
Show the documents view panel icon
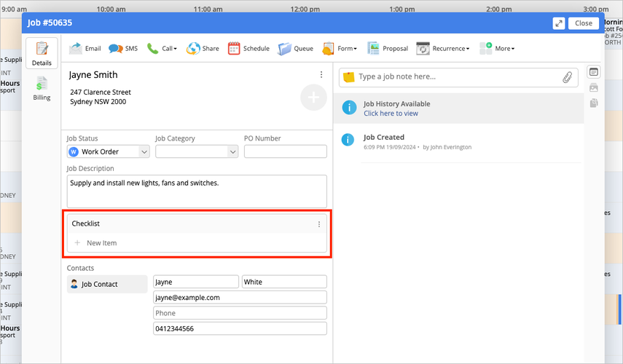click(594, 103)
